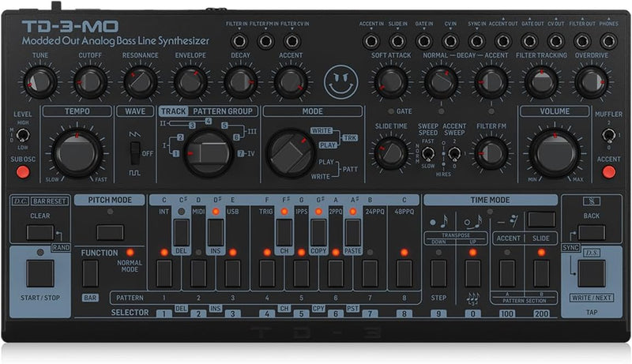Click pattern key 5 (G note)

pyautogui.click(x=301, y=274)
